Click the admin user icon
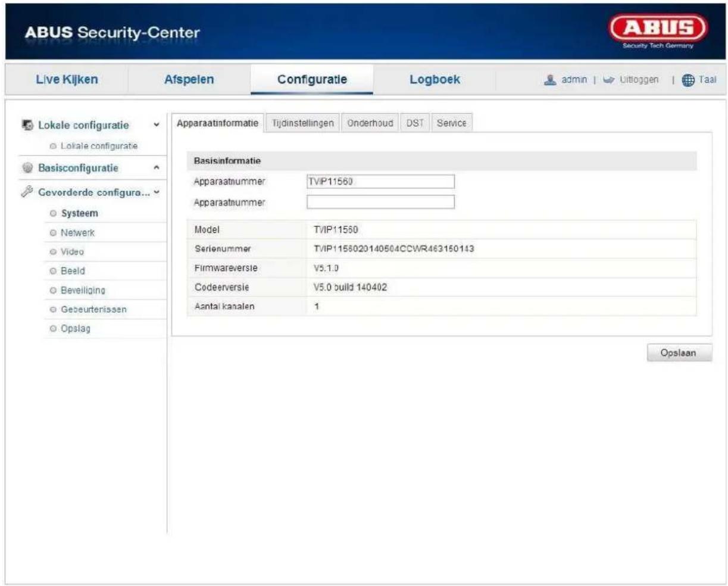This screenshot has width=728, height=586. click(x=551, y=80)
